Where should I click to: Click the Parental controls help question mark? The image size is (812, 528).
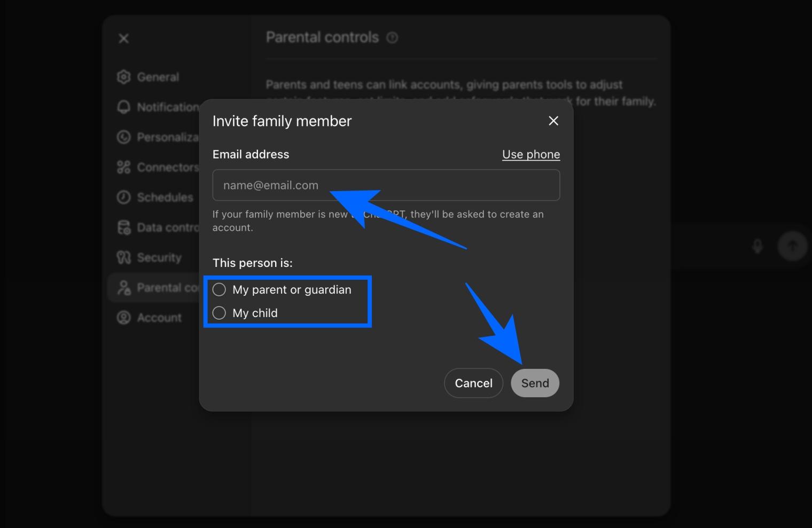click(x=393, y=37)
